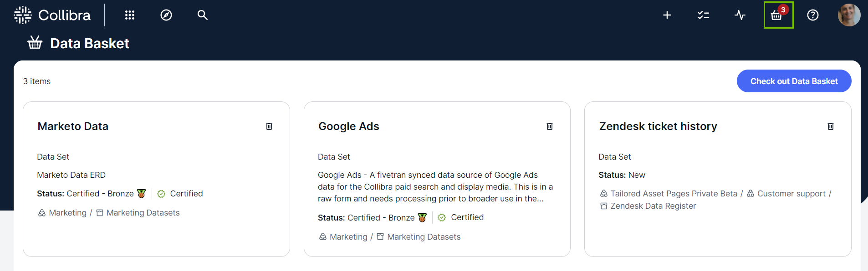
Task: Open the tasks checklist icon
Action: click(704, 15)
